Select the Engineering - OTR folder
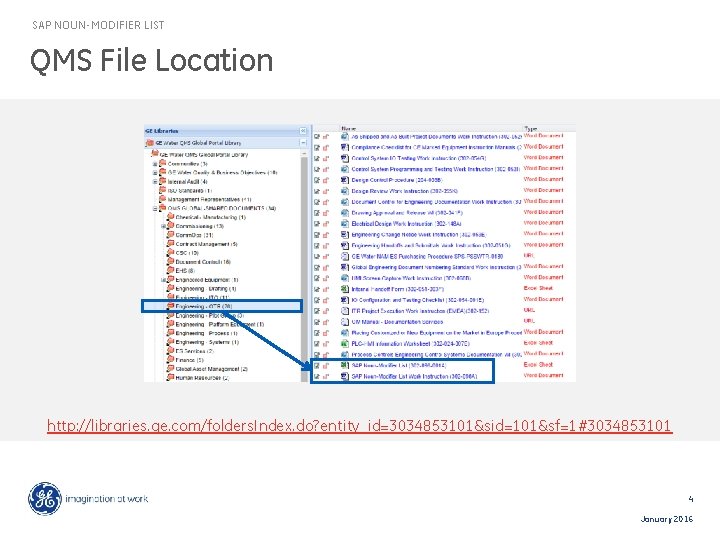Image resolution: width=720 pixels, height=540 pixels. tap(204, 306)
